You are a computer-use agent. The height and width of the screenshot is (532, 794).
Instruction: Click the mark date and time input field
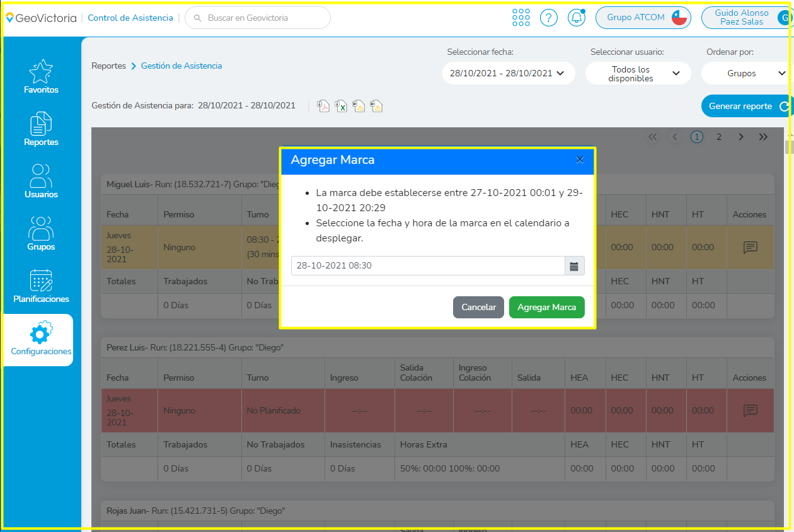click(427, 266)
